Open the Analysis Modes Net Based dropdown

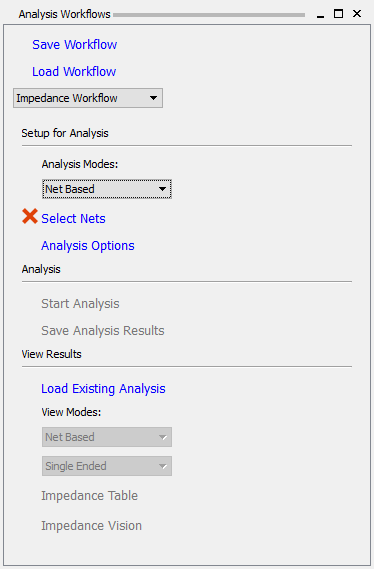(x=107, y=189)
